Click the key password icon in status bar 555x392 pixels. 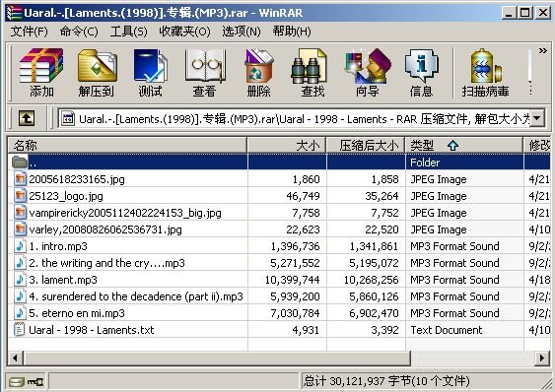pos(35,382)
